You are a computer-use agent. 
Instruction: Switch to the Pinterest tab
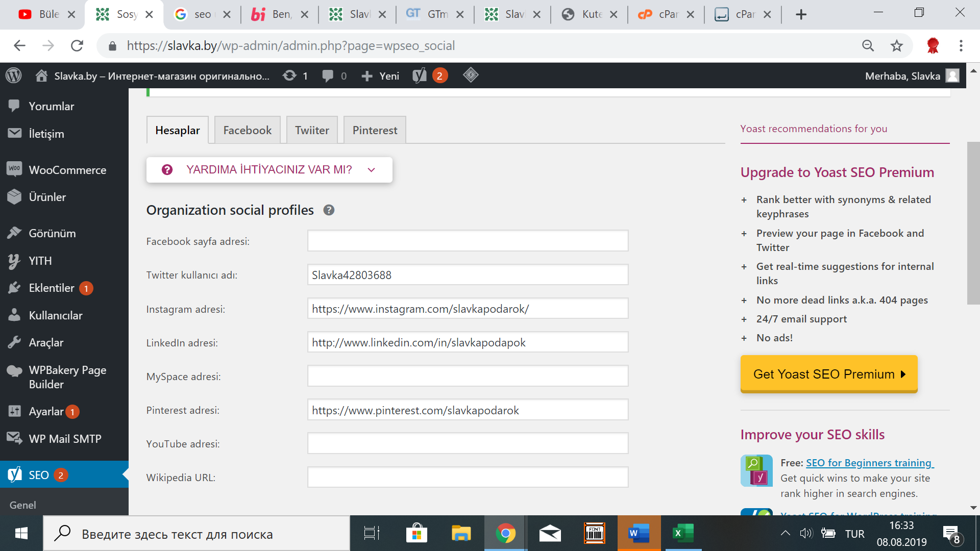coord(375,130)
